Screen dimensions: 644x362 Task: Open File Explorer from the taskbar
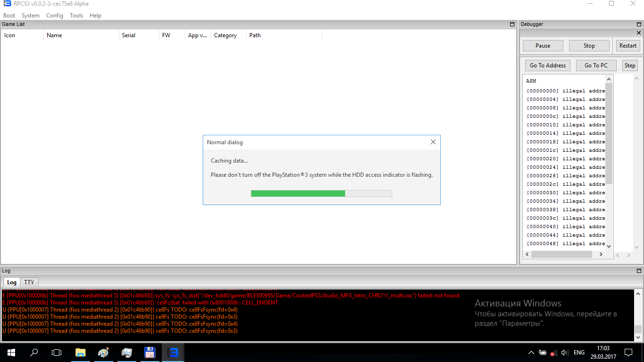tap(81, 352)
